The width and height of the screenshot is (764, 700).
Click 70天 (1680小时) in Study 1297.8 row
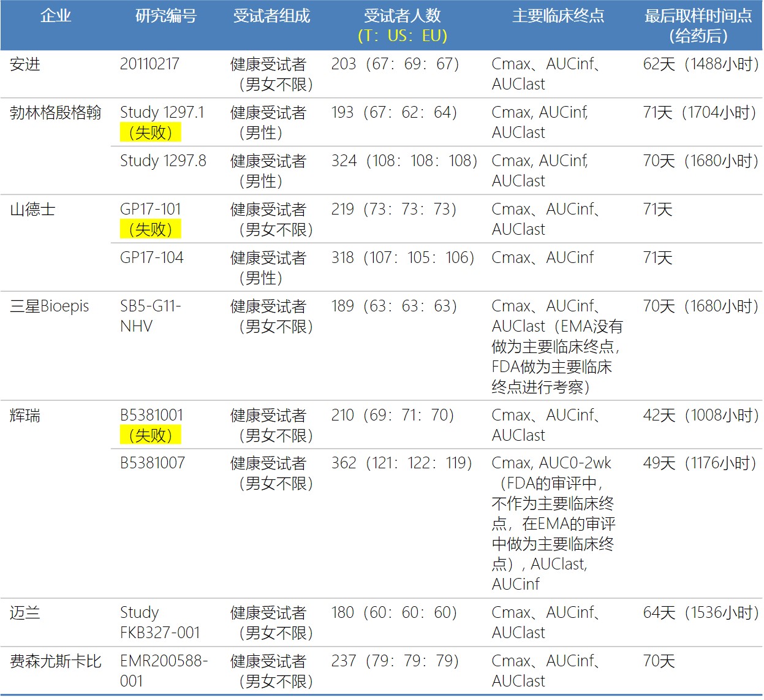701,161
